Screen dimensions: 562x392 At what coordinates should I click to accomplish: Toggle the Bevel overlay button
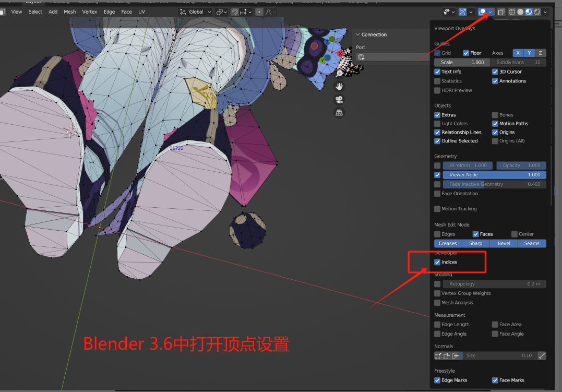point(504,244)
